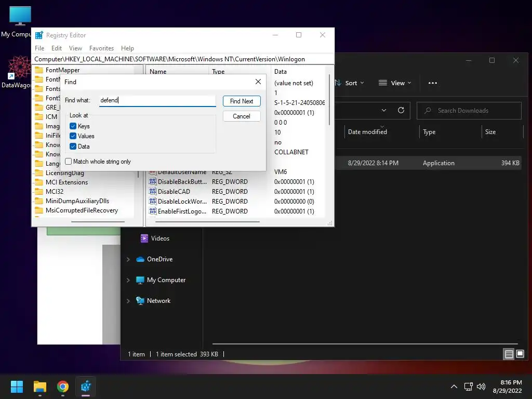Select the Application file row
Viewport: 532px width, 399px height.
coord(428,163)
